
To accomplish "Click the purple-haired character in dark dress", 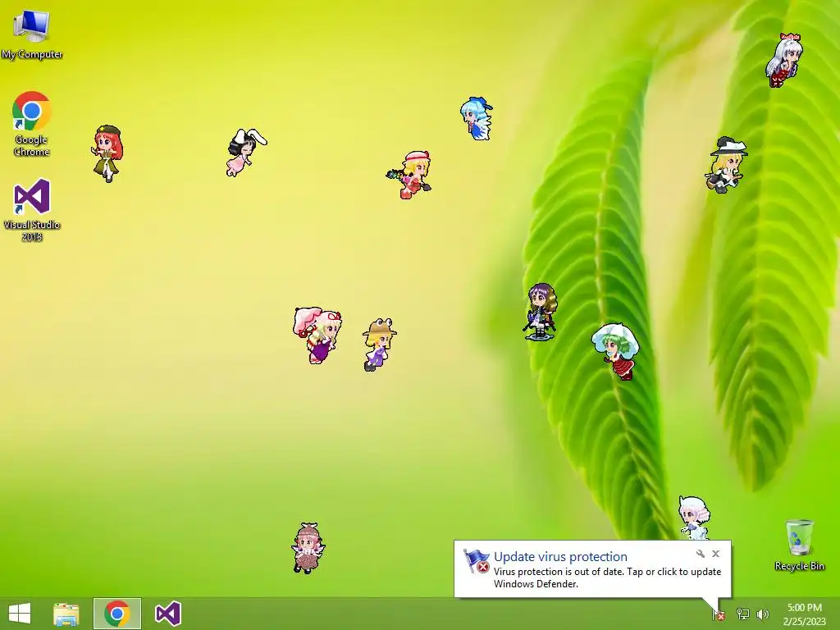I will point(541,312).
